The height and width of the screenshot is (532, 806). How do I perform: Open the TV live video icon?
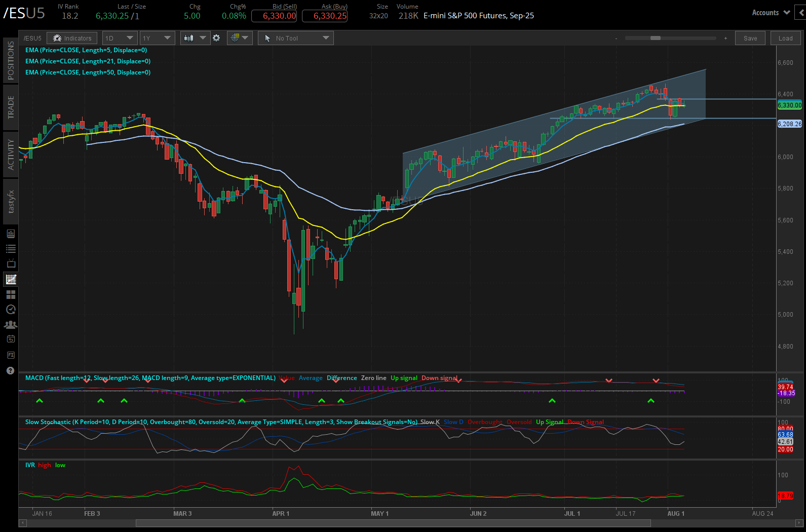pos(11,263)
